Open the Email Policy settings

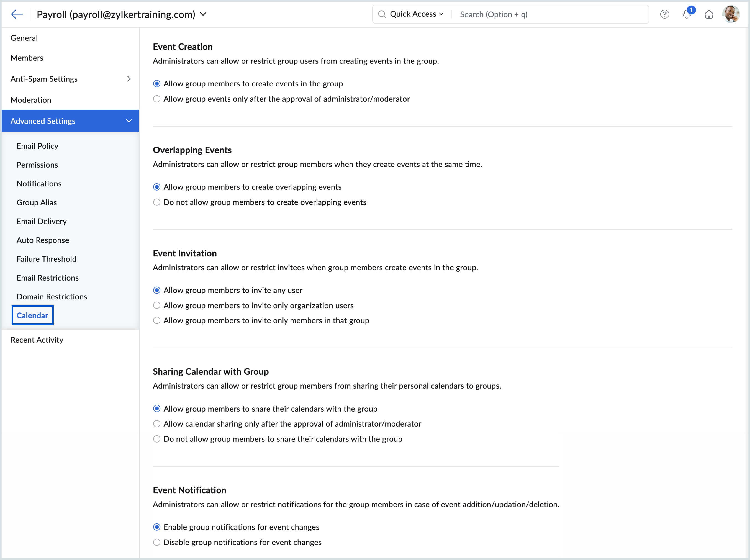[37, 146]
